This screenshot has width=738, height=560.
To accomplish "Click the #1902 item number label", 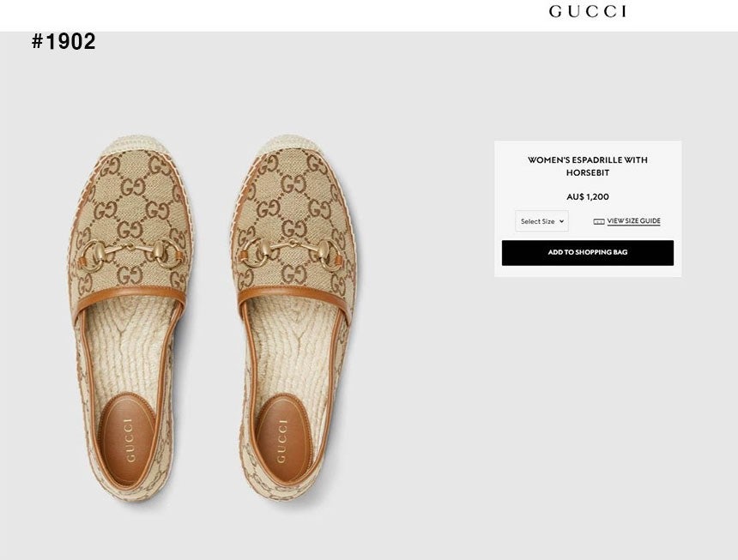I will 64,42.
